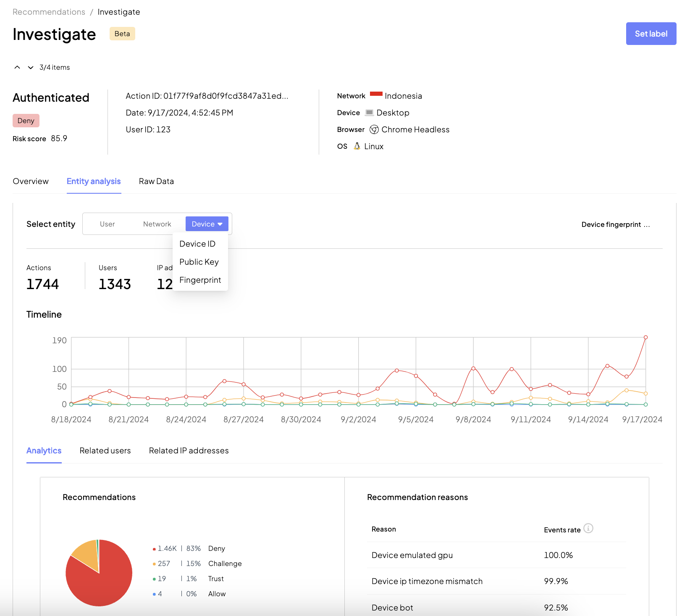
Task: Open the Related users tab
Action: pyautogui.click(x=105, y=450)
